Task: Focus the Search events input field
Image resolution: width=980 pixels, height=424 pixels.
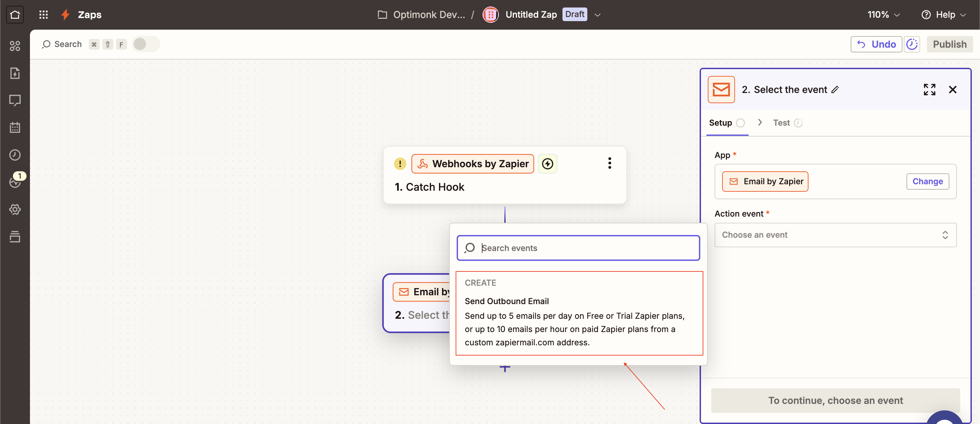Action: (x=578, y=248)
